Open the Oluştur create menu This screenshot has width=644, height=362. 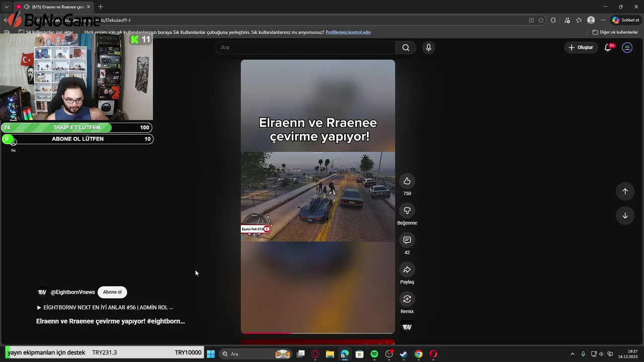pos(581,47)
